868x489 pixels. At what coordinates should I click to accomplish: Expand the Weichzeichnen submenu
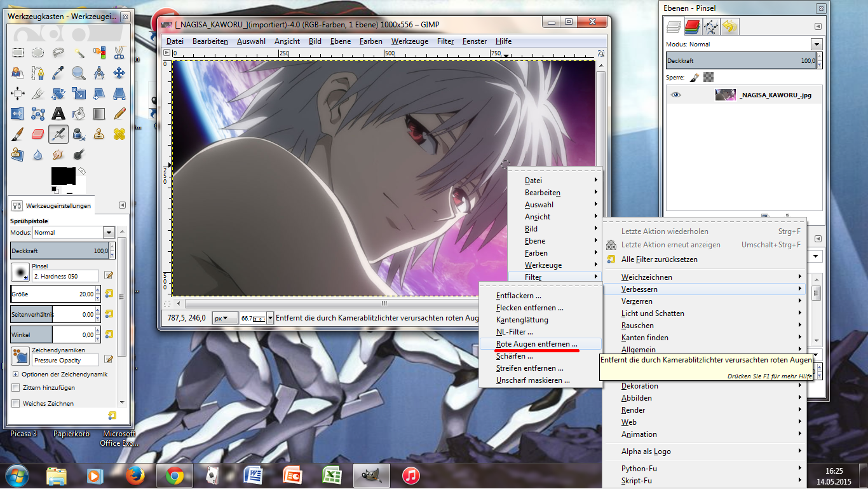[x=703, y=277]
